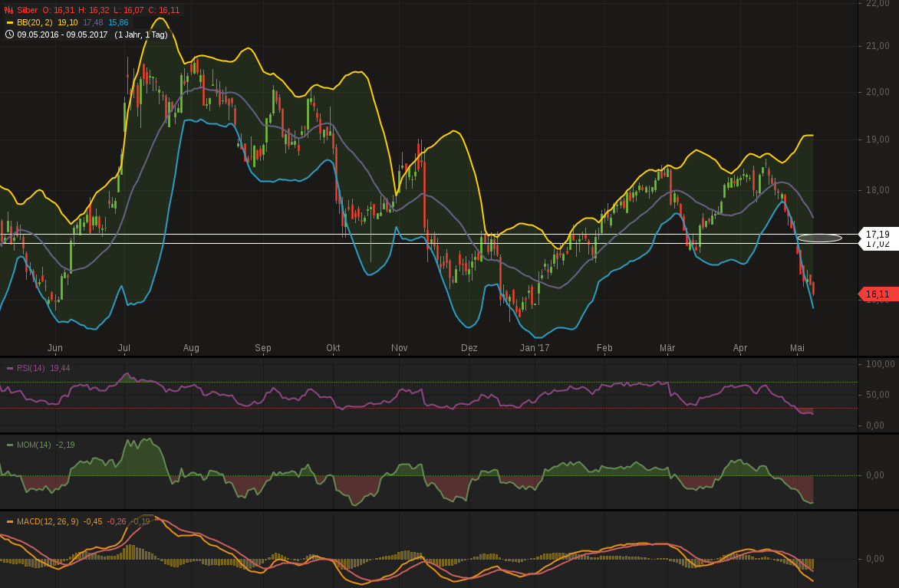Screen dimensions: 899x588
Task: Click the high value H: 16,32
Action: point(94,10)
